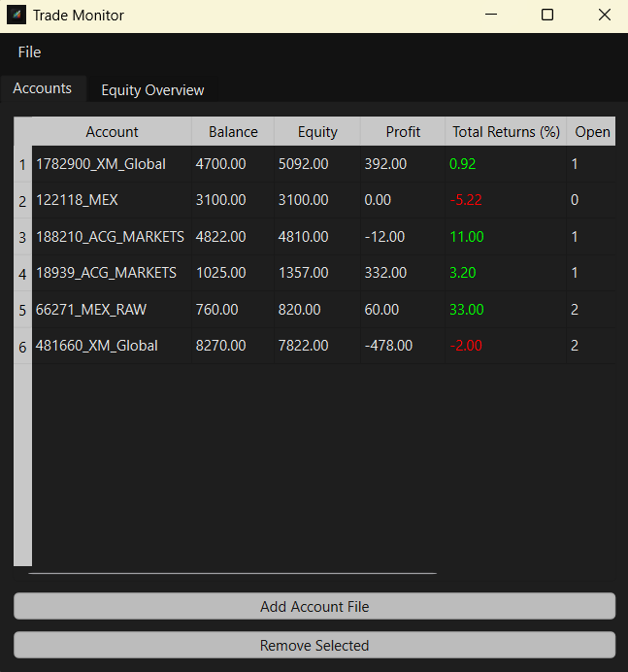Screen dimensions: 628x672
Task: Click the Trade Monitor app icon
Action: coord(17,15)
